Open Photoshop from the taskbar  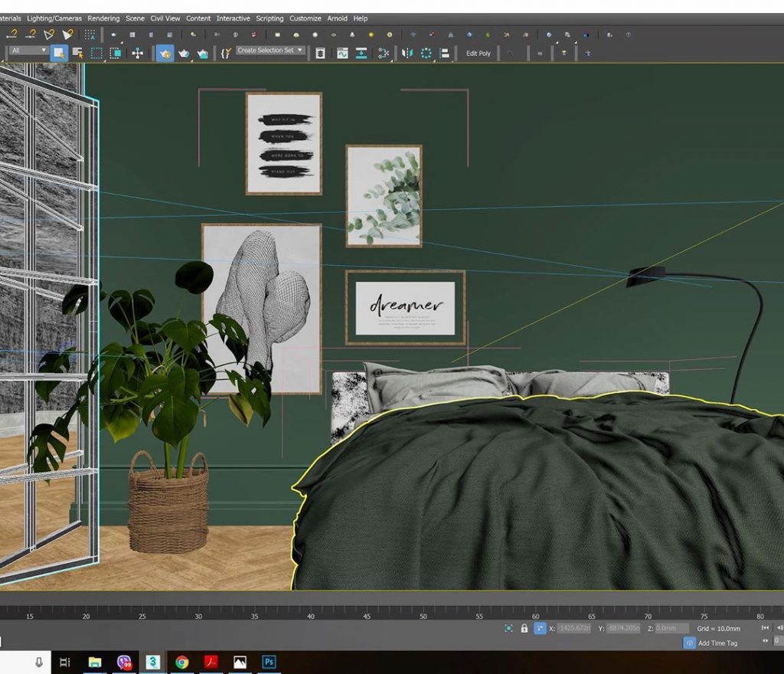click(269, 662)
